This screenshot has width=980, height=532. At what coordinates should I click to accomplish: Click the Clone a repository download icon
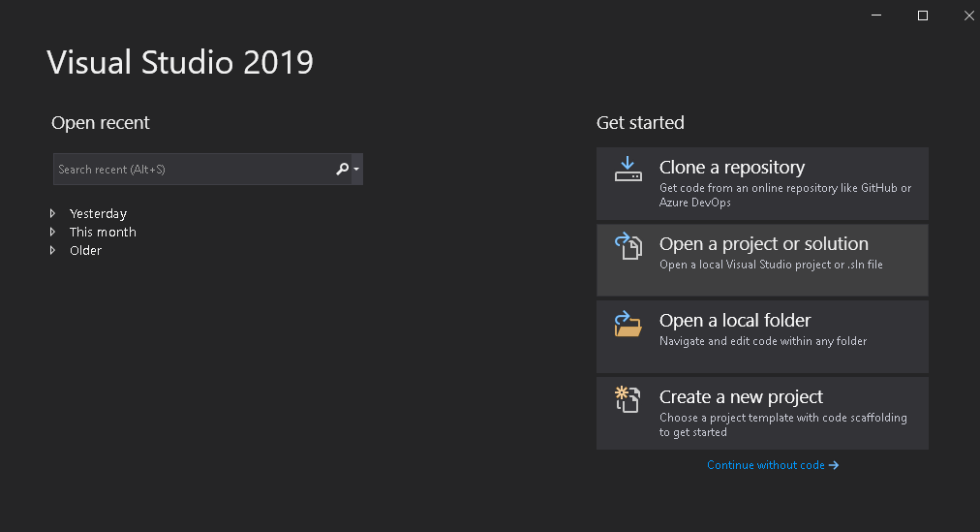click(628, 170)
